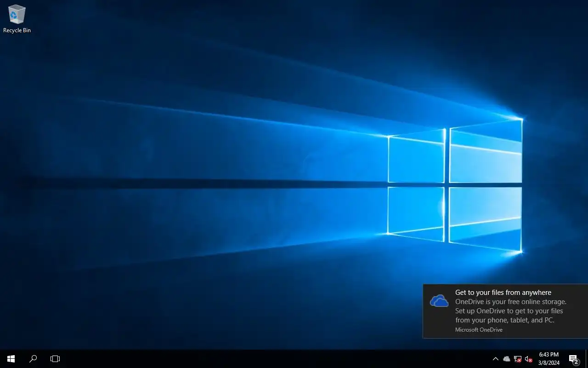
Task: Open the Windows Start menu
Action: click(11, 359)
